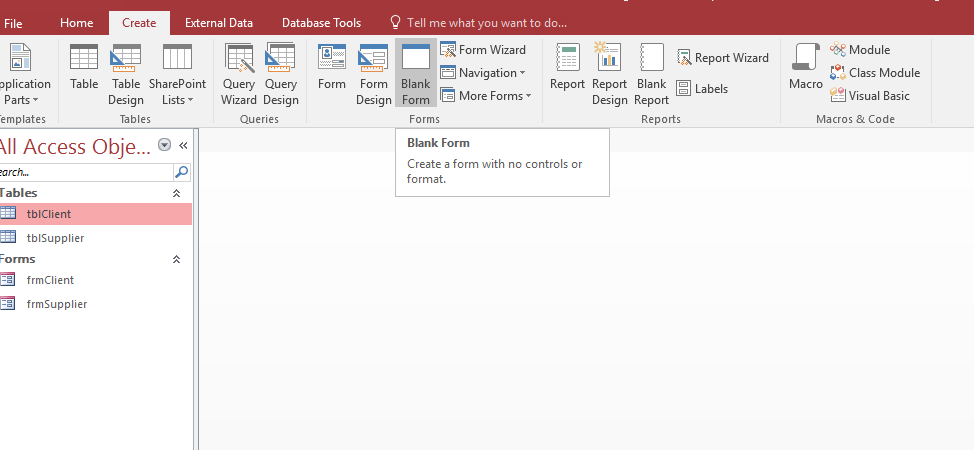Start the Form Wizard

pos(483,50)
